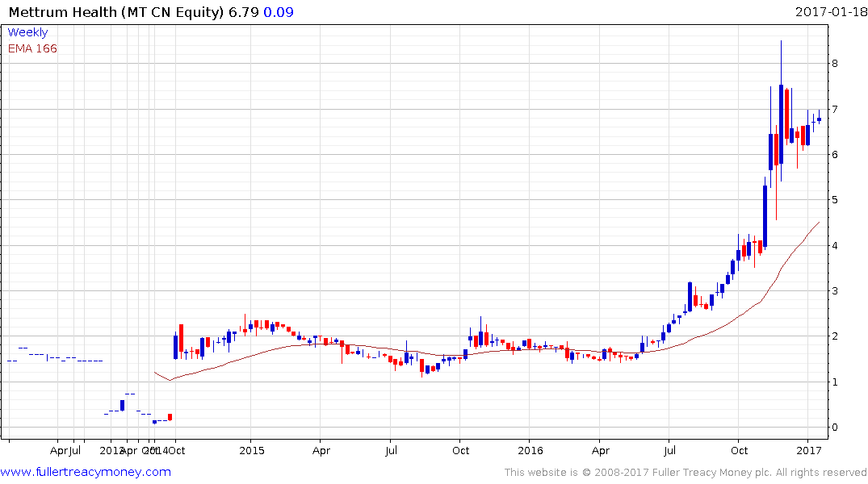Image resolution: width=868 pixels, height=484 pixels.
Task: Click the Fuller Treacy Money copyright notice
Action: coord(686,472)
